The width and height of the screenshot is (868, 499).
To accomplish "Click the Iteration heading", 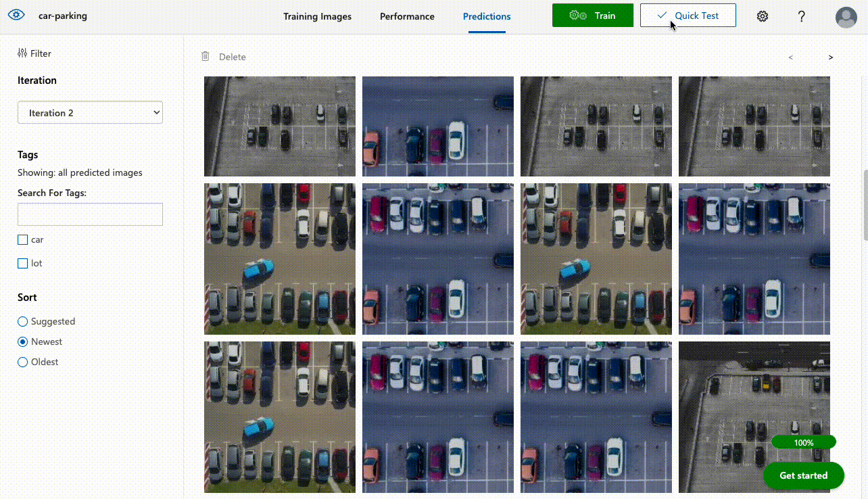I will click(37, 80).
